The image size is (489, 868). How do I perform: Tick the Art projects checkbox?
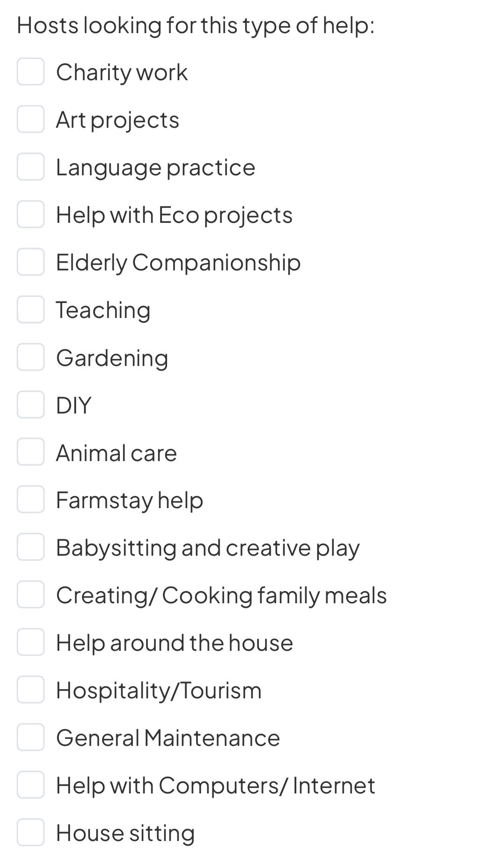click(31, 119)
